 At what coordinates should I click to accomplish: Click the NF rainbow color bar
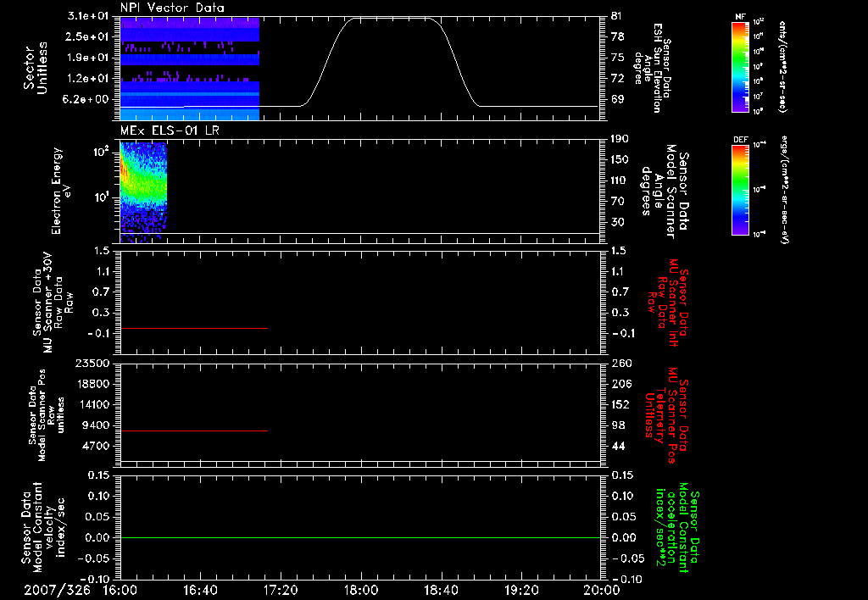(740, 67)
